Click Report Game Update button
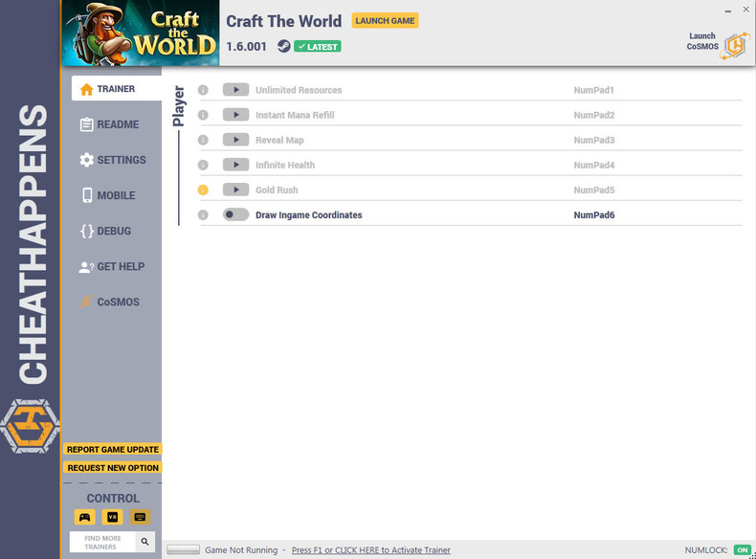The image size is (756, 559). (113, 450)
